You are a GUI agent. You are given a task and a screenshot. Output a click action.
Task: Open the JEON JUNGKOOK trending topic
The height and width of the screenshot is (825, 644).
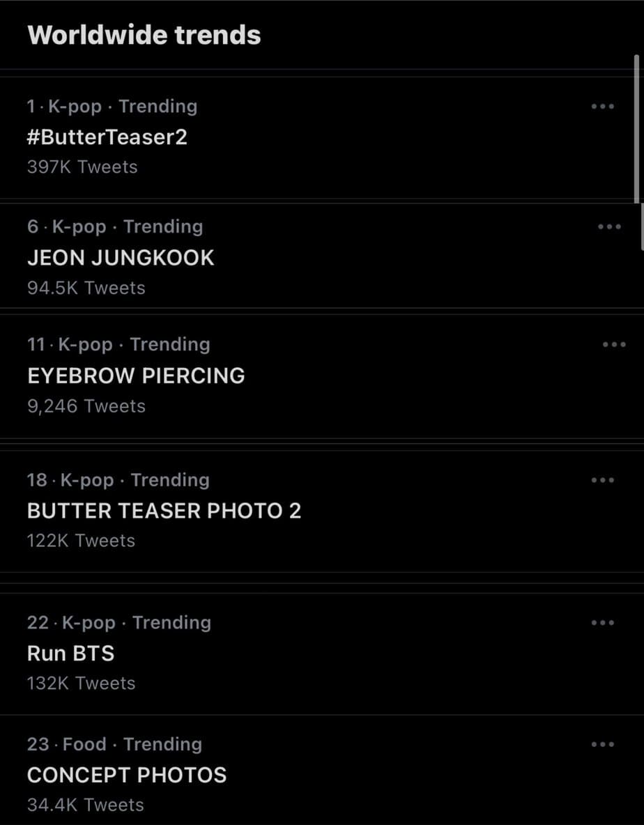[x=121, y=258]
